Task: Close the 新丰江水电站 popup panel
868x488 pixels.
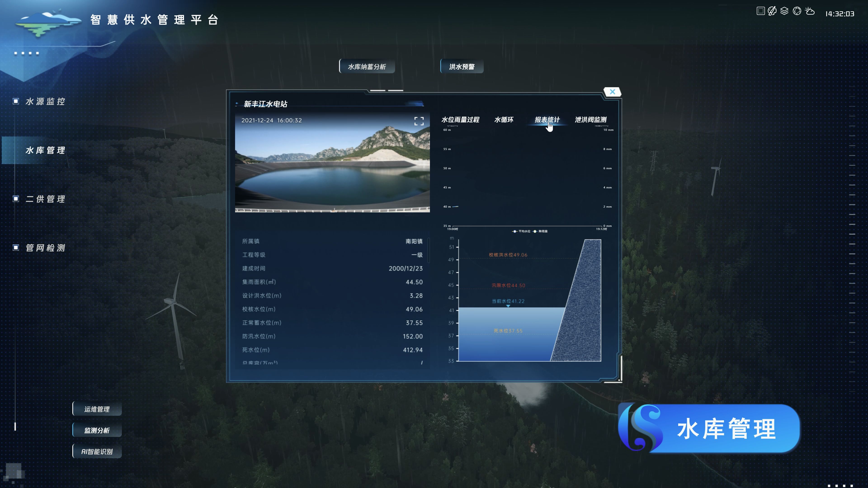Action: (x=612, y=91)
